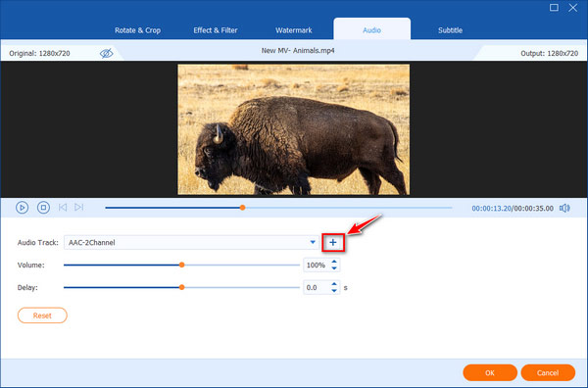This screenshot has height=388, width=588.
Task: Click the Volume: label
Action: (30, 266)
